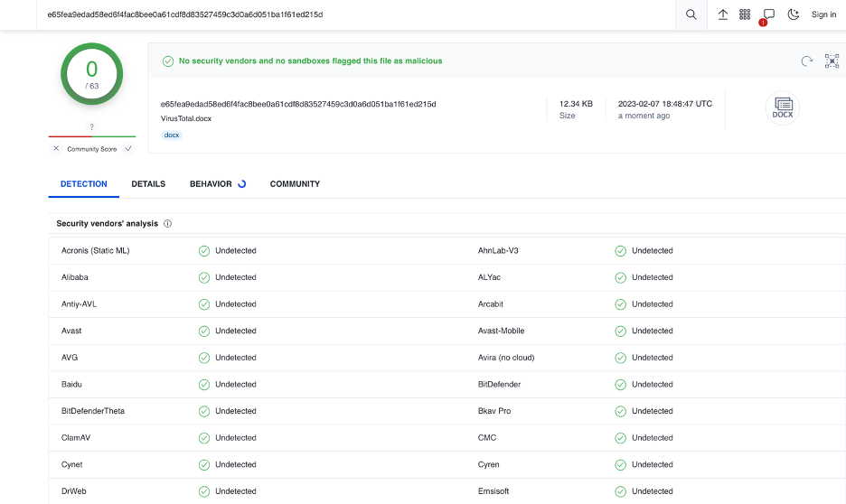Click the Undetected checkmark icon for Alibaba
The width and height of the screenshot is (846, 504).
[204, 277]
